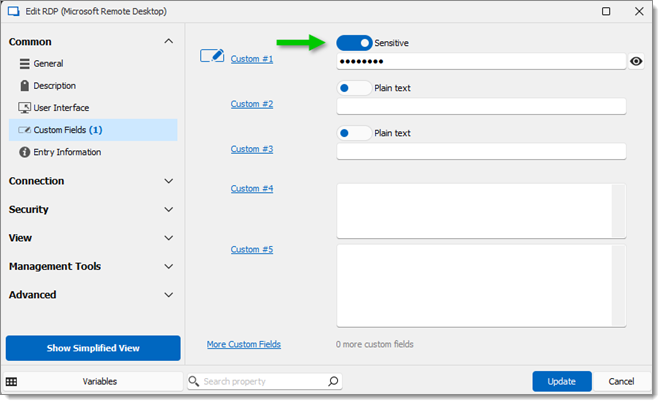Click the Variables grid icon at bottom left
The width and height of the screenshot is (663, 405).
pos(11,382)
